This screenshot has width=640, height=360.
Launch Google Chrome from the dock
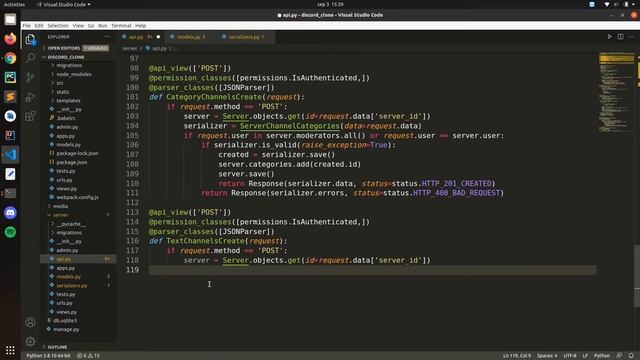pos(10,58)
